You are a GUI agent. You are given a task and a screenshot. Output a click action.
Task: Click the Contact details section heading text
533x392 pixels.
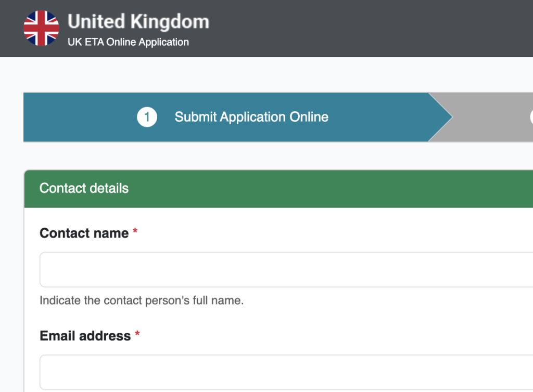coord(84,188)
